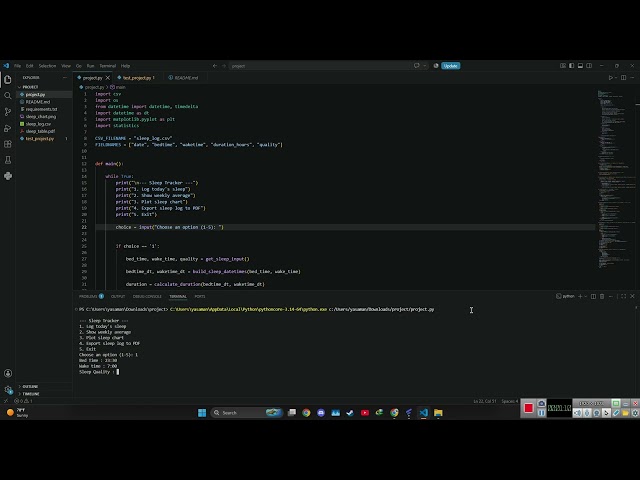Open the editor more actions ellipsis
The width and height of the screenshot is (640, 480).
[x=632, y=78]
